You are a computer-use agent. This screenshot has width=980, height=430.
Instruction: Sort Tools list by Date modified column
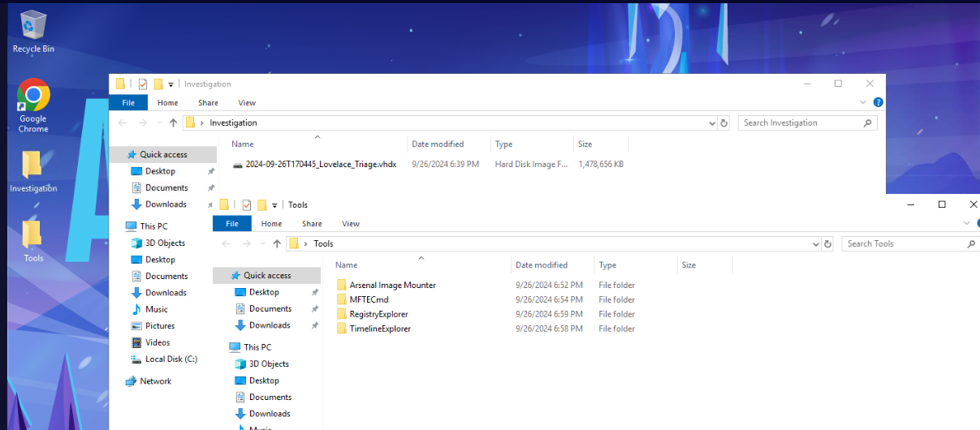[542, 265]
